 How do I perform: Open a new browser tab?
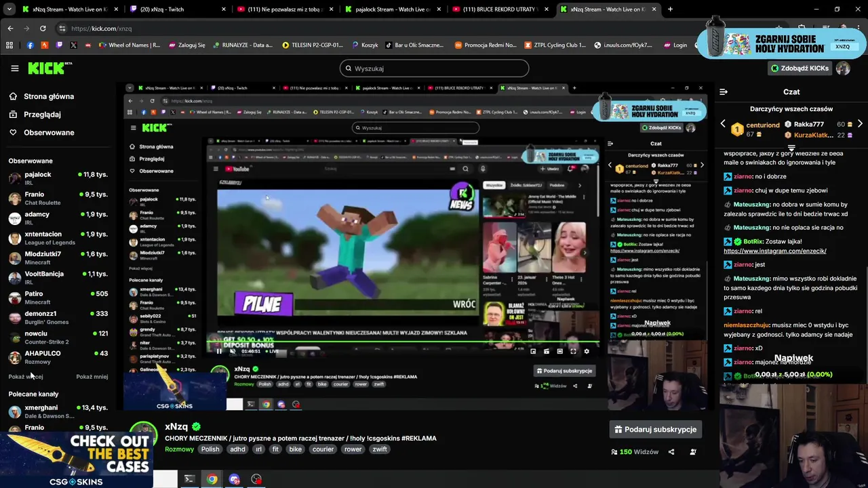coord(670,9)
